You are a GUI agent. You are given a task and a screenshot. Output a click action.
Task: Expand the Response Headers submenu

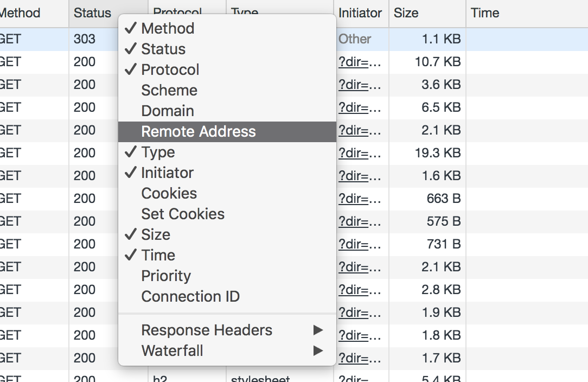click(227, 330)
